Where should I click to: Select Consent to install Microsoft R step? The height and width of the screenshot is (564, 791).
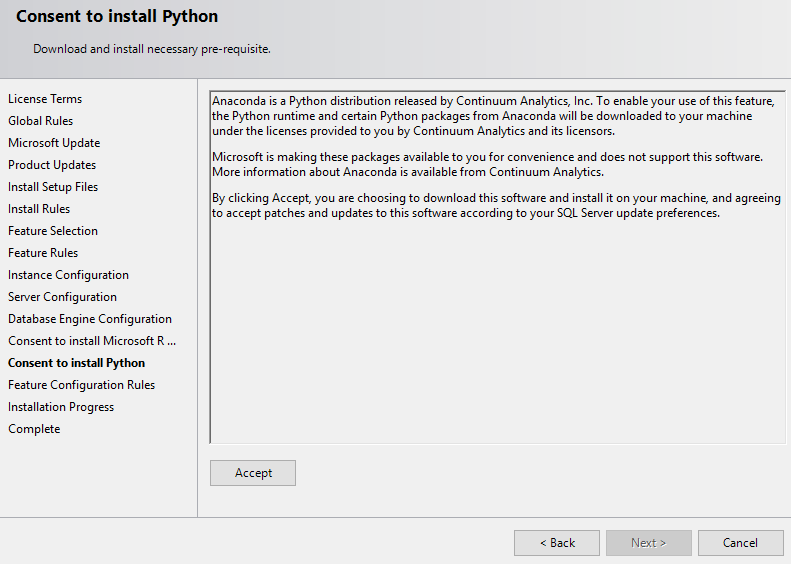pos(92,341)
